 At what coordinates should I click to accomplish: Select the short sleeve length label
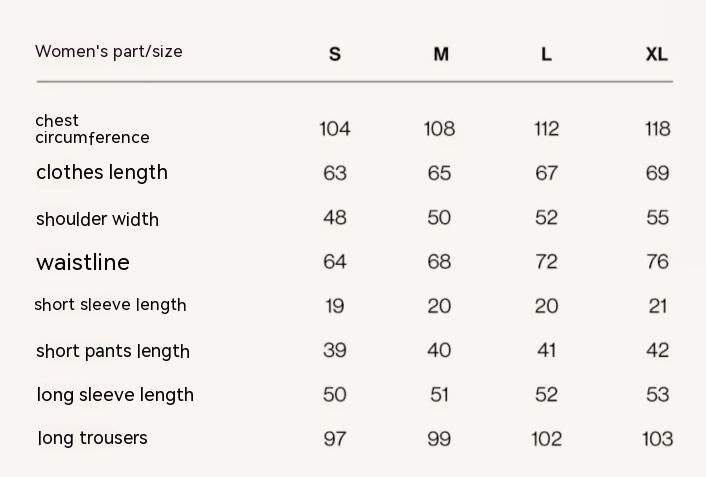pyautogui.click(x=110, y=305)
